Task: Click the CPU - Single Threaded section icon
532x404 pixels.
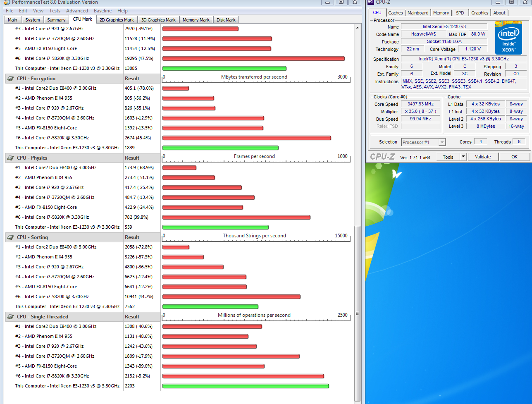Action: [10, 317]
